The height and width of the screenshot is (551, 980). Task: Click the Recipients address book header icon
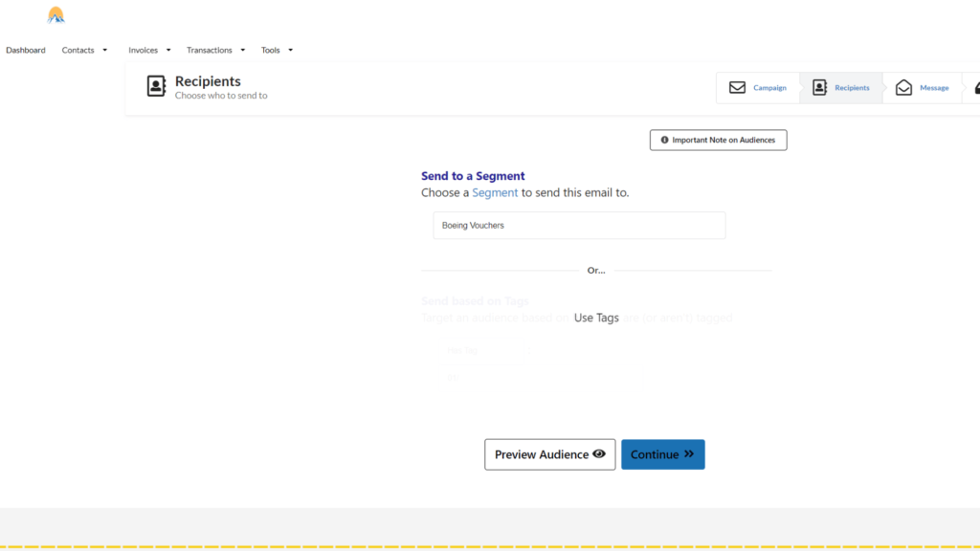(x=156, y=87)
